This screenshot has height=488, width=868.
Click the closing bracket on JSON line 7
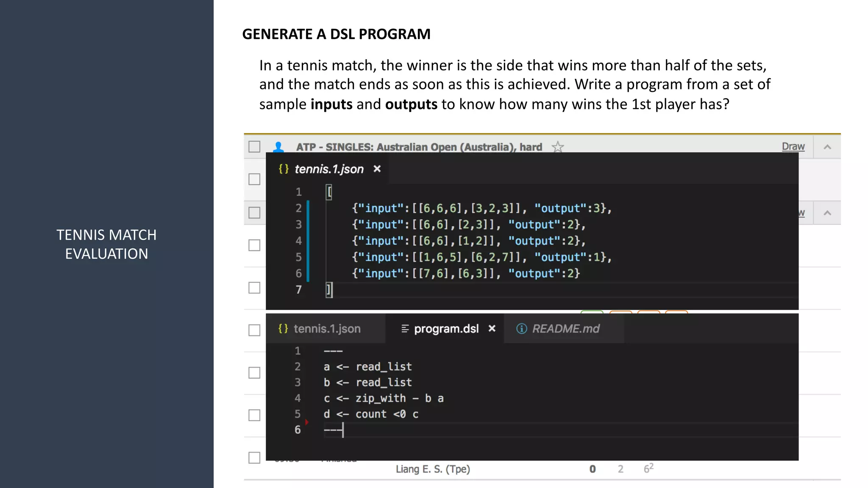point(329,290)
